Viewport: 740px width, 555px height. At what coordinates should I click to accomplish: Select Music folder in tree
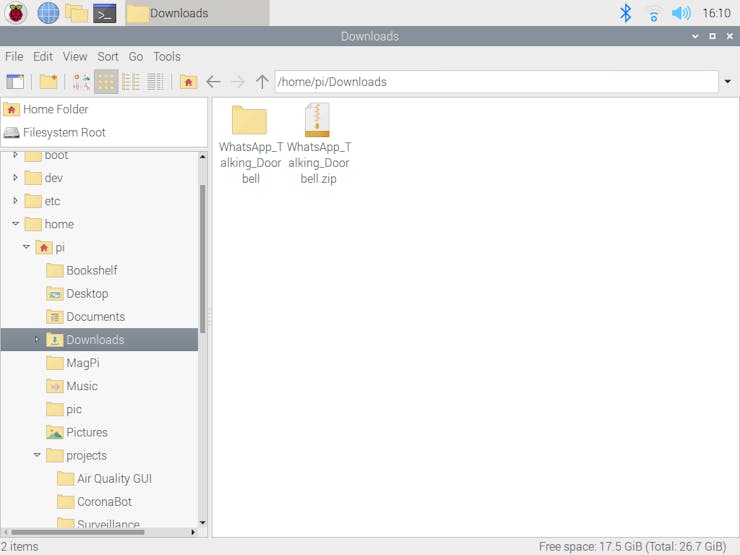pyautogui.click(x=99, y=386)
